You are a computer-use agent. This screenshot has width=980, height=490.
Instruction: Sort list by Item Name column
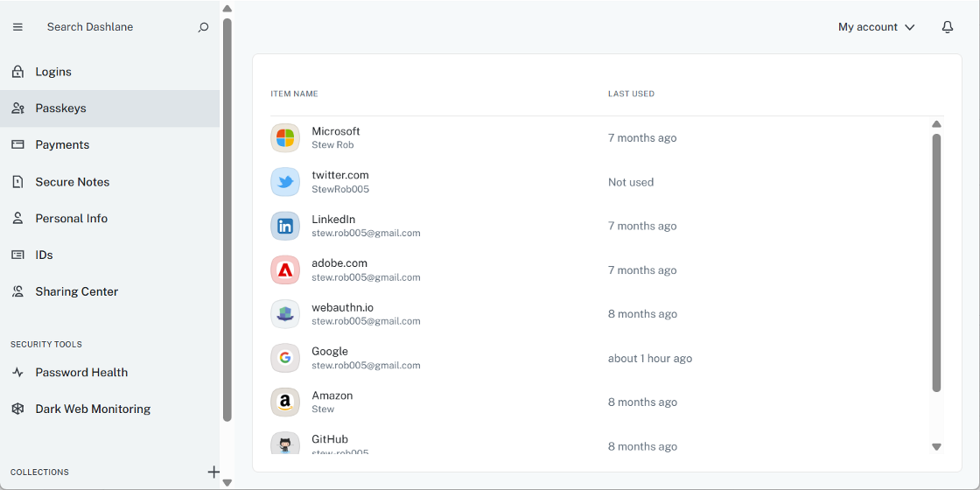coord(294,94)
